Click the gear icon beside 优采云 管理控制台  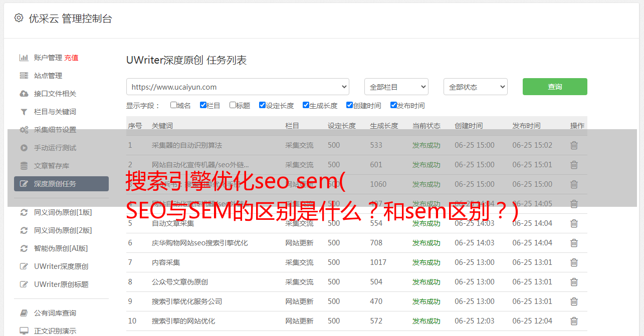(19, 18)
